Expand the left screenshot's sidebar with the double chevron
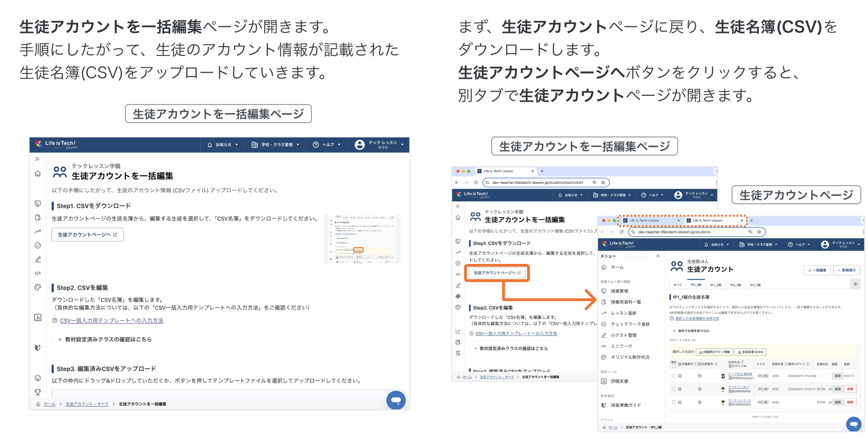The width and height of the screenshot is (868, 440). [x=37, y=159]
